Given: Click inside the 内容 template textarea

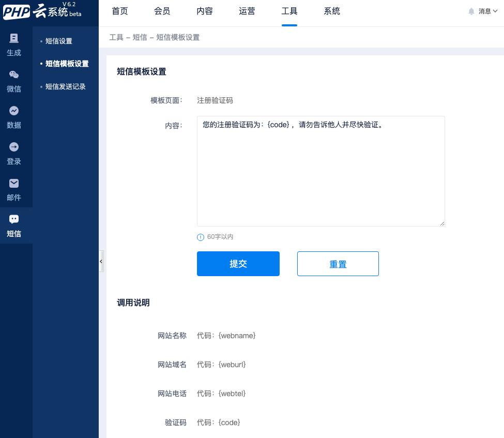Looking at the screenshot, I should click(320, 171).
